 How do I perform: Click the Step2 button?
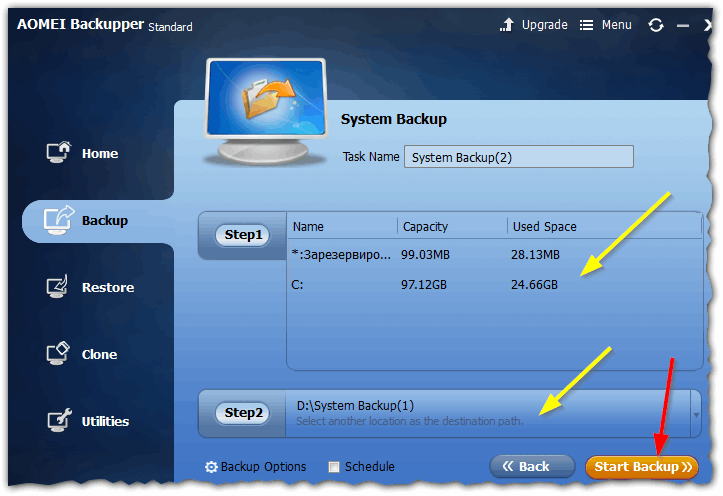243,413
